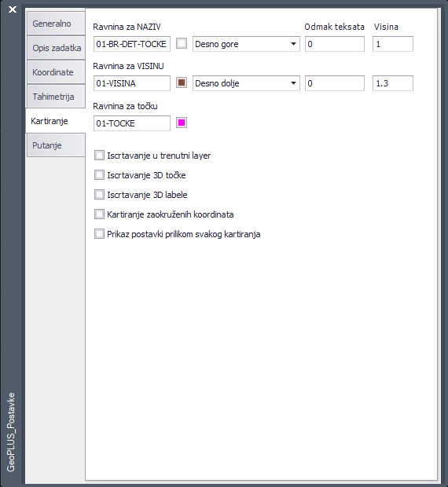Click the 01-TOCKE layer name field
448x487 pixels.
(132, 123)
